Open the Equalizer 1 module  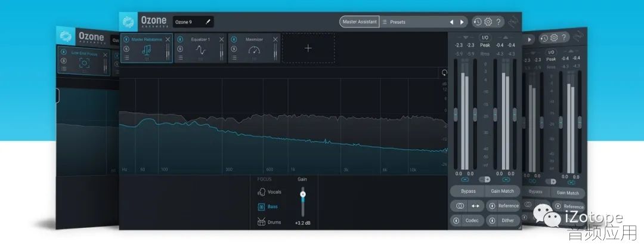(200, 50)
